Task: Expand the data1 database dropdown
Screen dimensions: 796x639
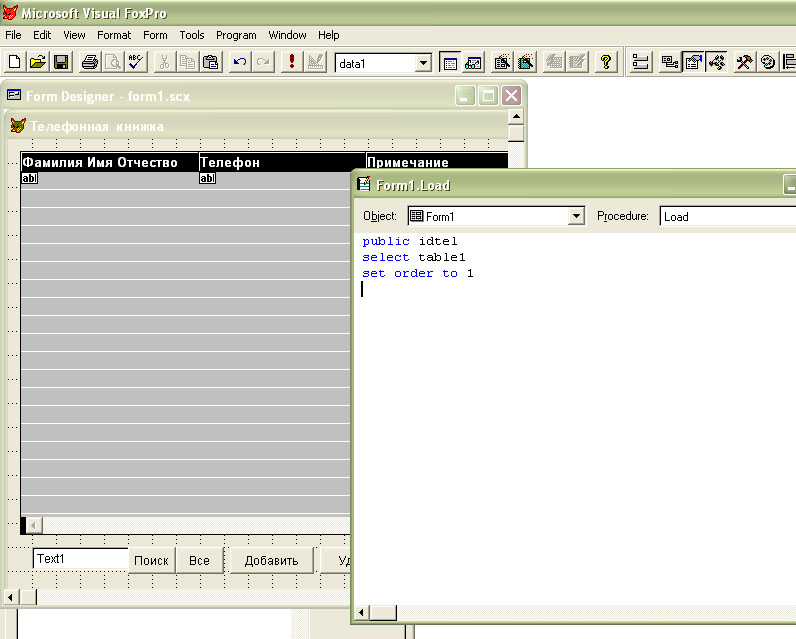Action: [423, 64]
